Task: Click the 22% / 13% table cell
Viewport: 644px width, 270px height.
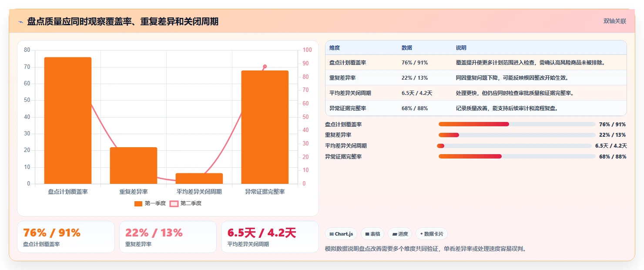Action: coord(415,78)
